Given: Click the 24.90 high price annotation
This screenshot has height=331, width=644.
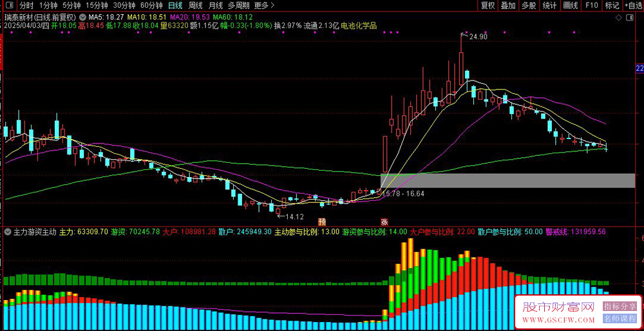Looking at the screenshot, I should coord(478,37).
